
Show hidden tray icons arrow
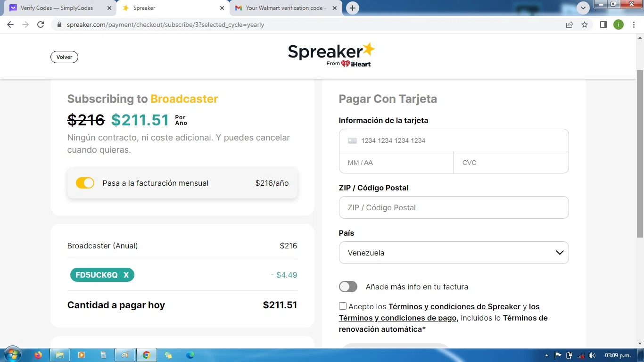546,355
